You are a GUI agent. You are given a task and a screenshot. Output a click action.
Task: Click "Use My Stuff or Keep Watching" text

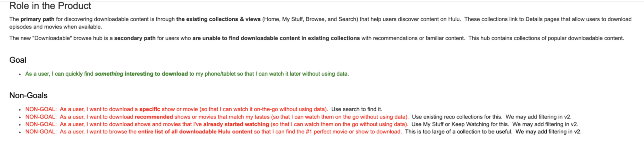(x=450, y=124)
